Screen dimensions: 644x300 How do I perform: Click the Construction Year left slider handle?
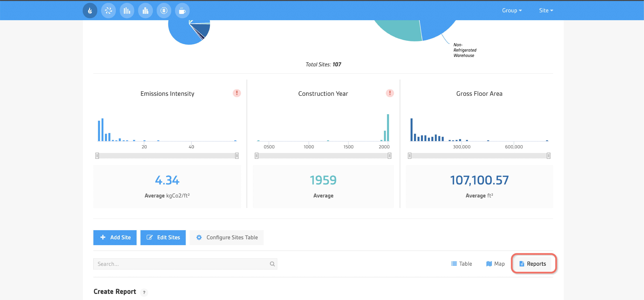(x=257, y=156)
